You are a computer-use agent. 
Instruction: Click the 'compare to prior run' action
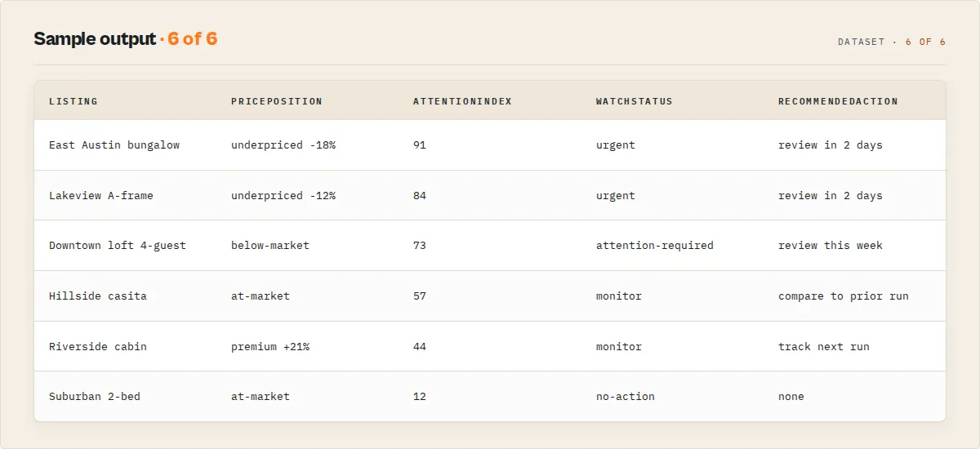coord(844,296)
